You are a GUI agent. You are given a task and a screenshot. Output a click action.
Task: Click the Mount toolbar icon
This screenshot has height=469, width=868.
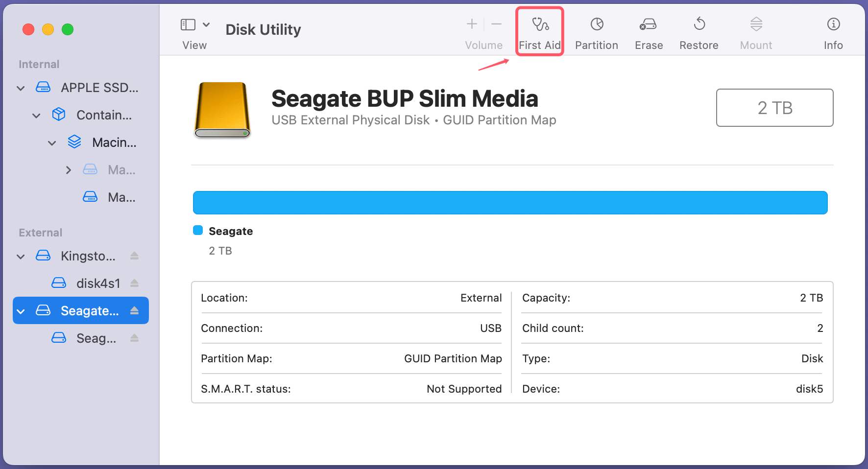(756, 30)
